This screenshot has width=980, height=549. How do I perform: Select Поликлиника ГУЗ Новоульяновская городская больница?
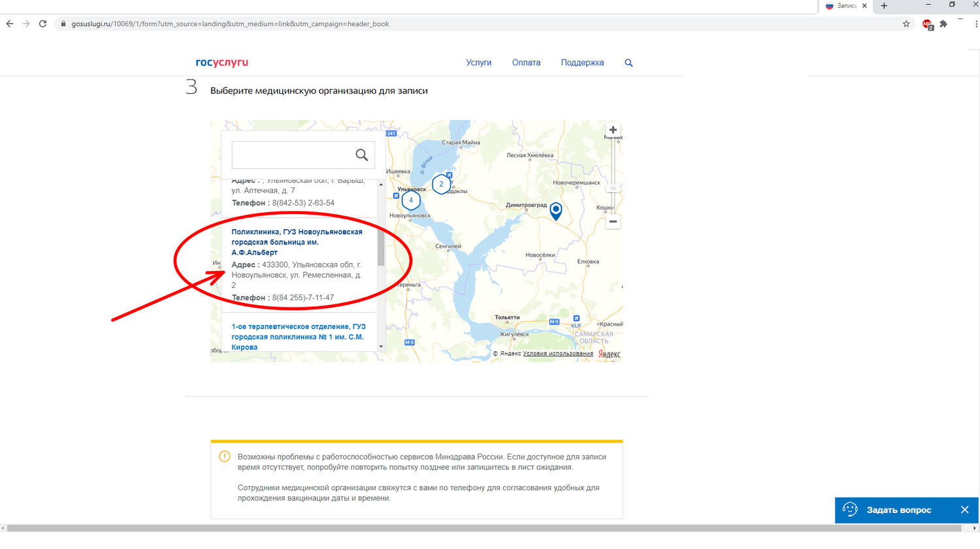(x=297, y=242)
